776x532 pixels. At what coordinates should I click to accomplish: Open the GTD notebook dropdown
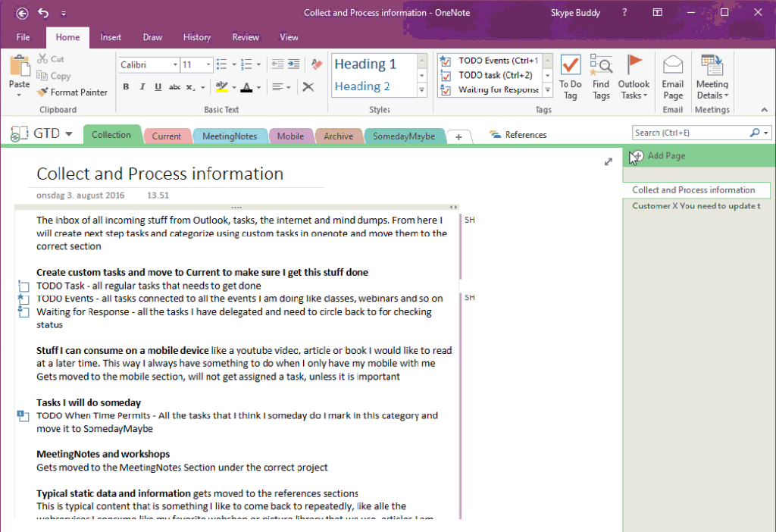(x=70, y=133)
